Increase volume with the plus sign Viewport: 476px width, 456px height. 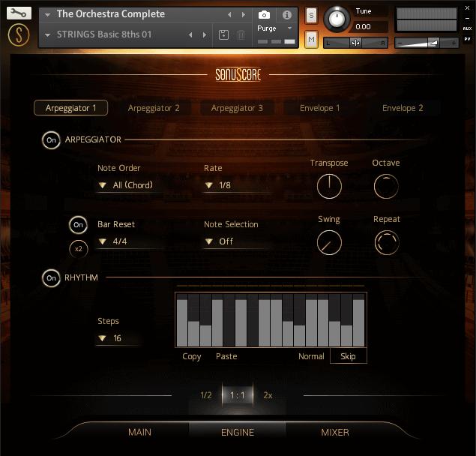454,43
